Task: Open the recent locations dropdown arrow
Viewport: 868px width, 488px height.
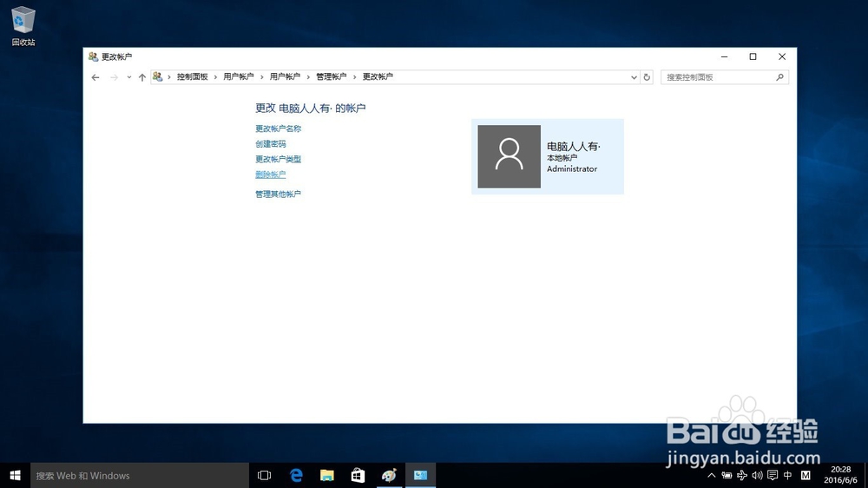Action: tap(129, 77)
